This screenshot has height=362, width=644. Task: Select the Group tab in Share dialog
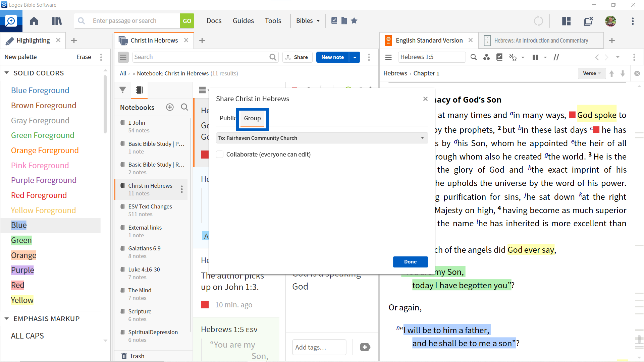(252, 118)
